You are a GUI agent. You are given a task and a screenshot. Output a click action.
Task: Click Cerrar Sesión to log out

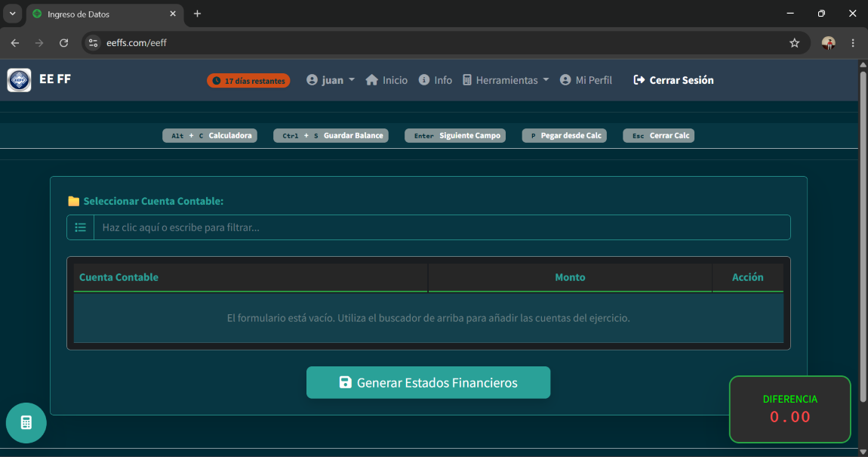[x=673, y=80]
